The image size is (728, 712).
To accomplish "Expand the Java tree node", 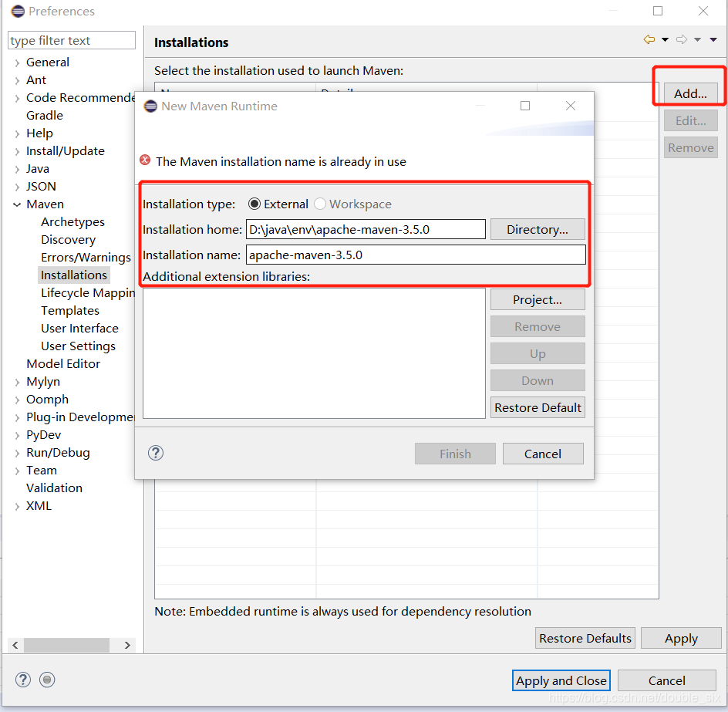I will tap(17, 169).
